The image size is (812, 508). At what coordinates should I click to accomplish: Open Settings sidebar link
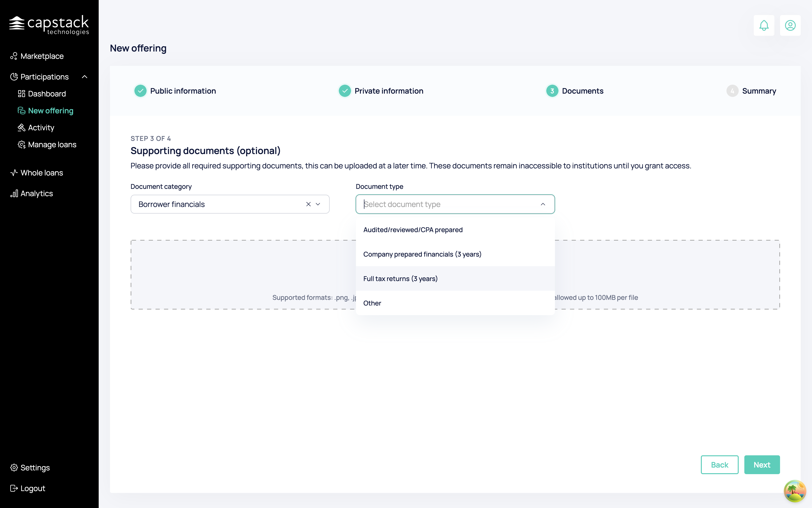click(x=35, y=468)
